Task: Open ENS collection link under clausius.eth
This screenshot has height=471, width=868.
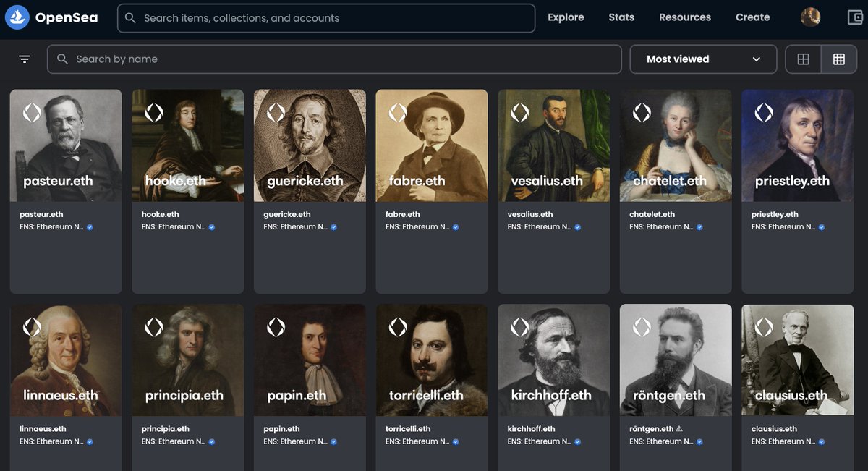Action: click(x=783, y=441)
